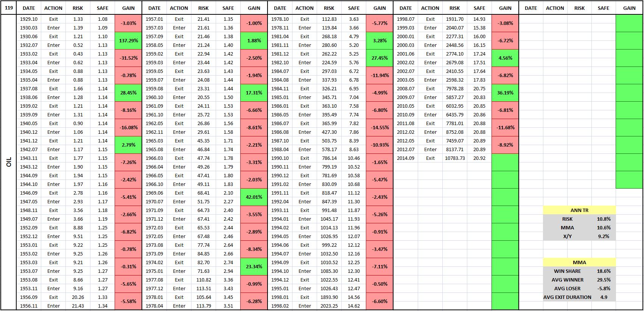Select the 10.8% annual return value
644x311 pixels.
click(x=604, y=219)
